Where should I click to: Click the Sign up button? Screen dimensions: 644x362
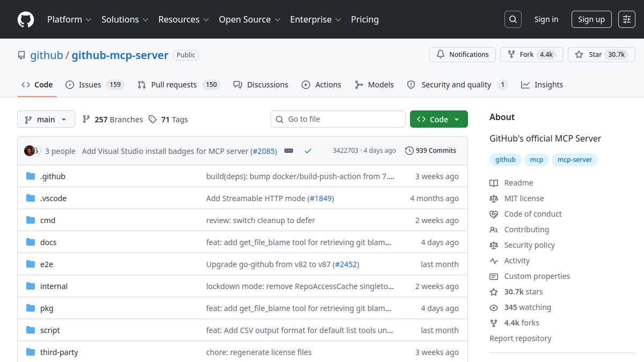(x=591, y=19)
